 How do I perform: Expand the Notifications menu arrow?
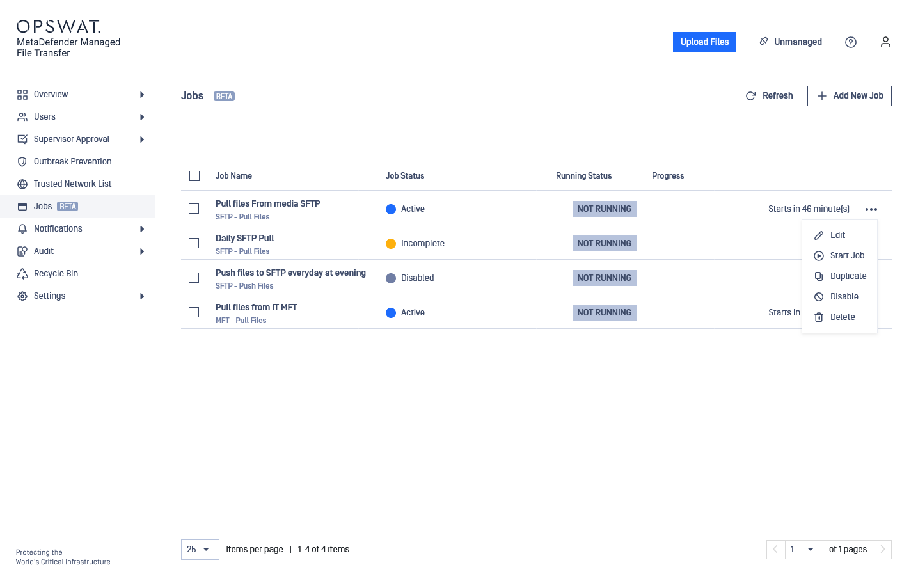pyautogui.click(x=142, y=229)
